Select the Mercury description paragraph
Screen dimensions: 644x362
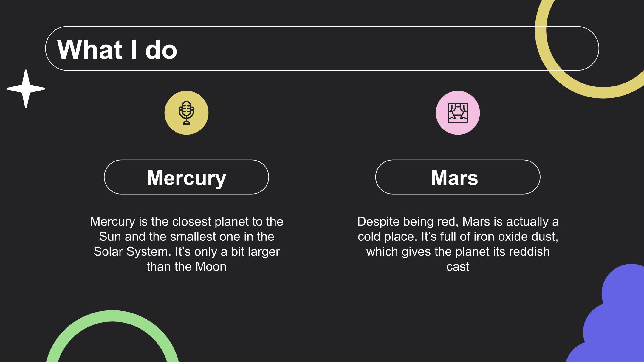click(187, 244)
